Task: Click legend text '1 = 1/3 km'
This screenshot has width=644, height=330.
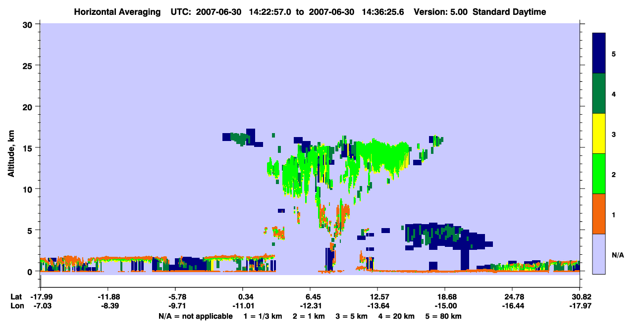Action: 263,316
